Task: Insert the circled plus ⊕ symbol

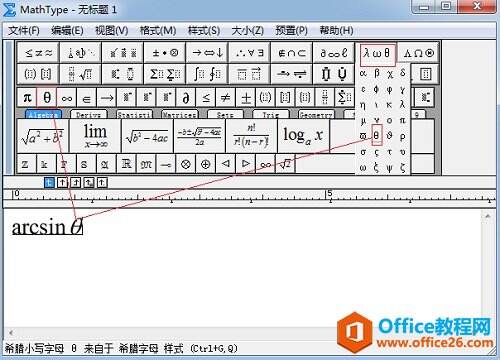Action: pyautogui.click(x=206, y=164)
